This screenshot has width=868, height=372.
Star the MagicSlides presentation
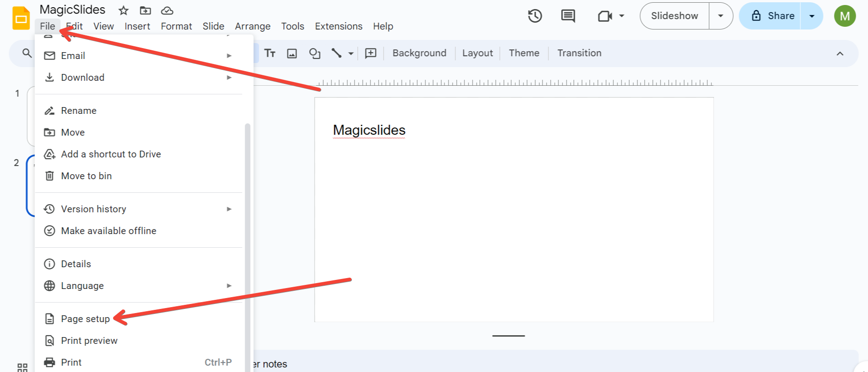point(123,10)
